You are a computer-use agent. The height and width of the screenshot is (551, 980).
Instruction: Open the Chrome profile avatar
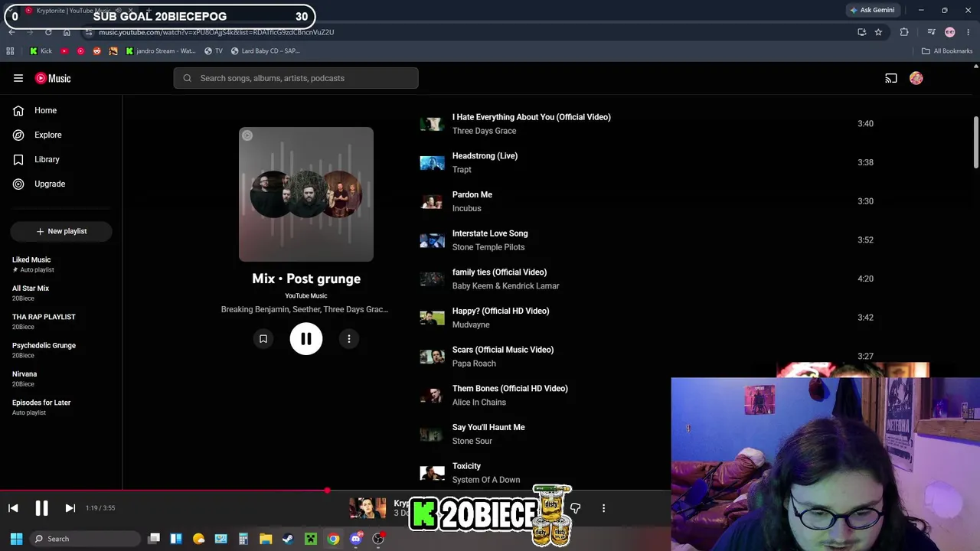[950, 32]
